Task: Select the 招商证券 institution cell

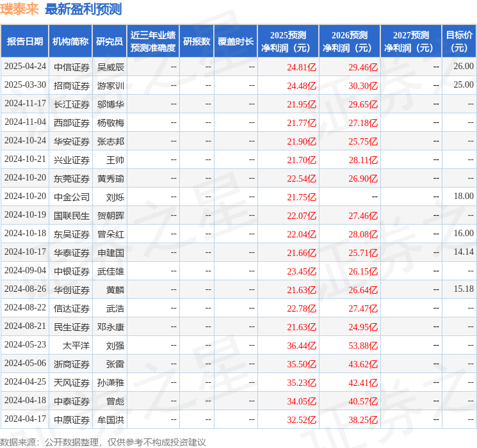Action: click(72, 86)
